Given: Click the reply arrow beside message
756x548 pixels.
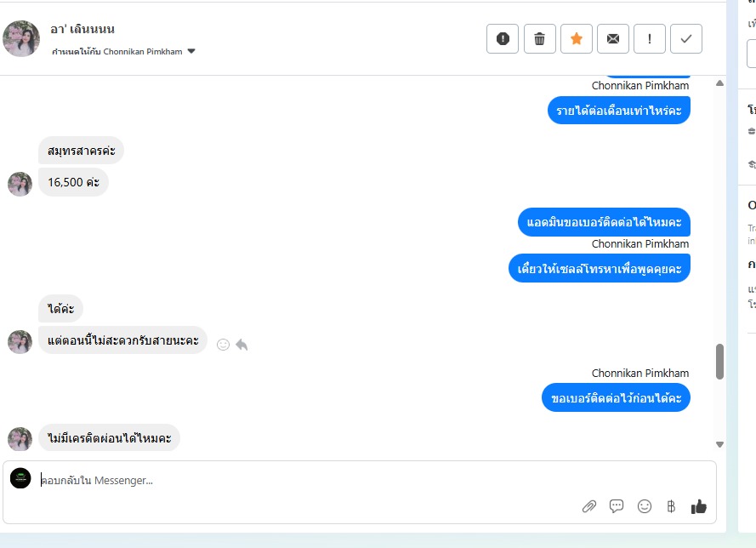Looking at the screenshot, I should [x=242, y=345].
